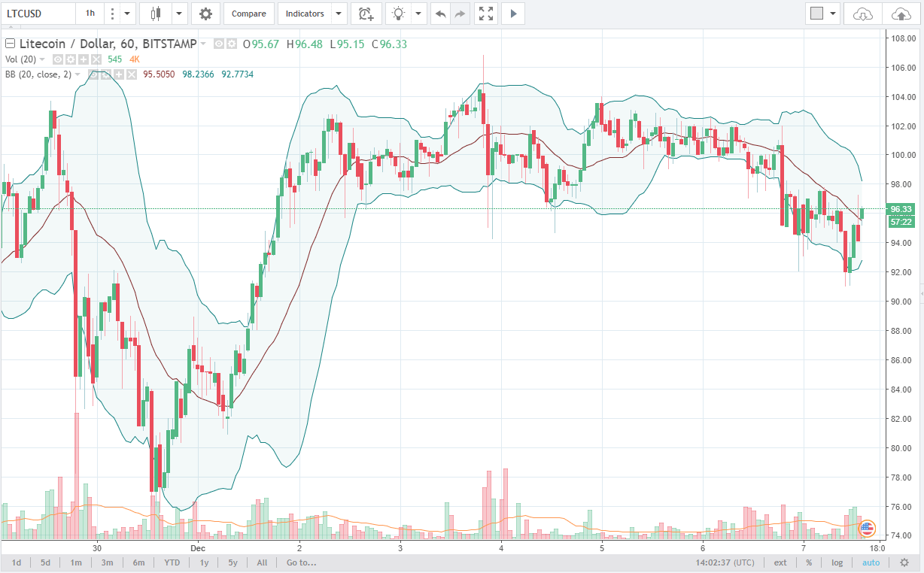924x573 pixels.
Task: Select the 5d time range
Action: pos(45,562)
